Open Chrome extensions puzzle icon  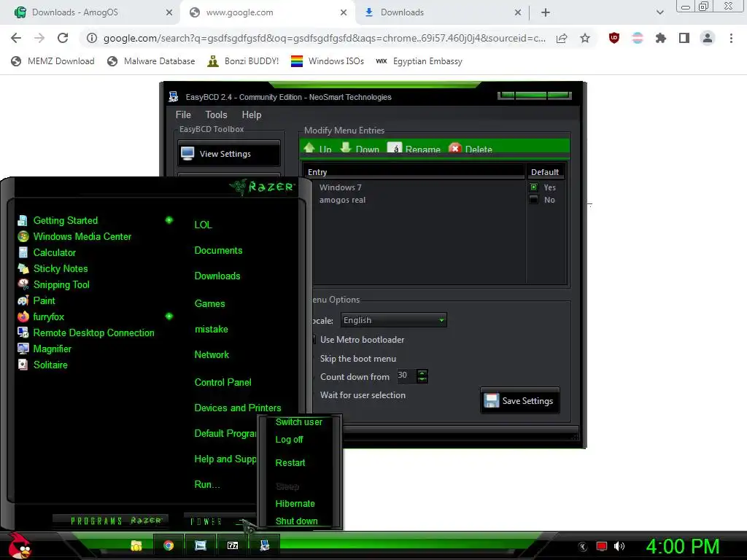[x=661, y=38]
